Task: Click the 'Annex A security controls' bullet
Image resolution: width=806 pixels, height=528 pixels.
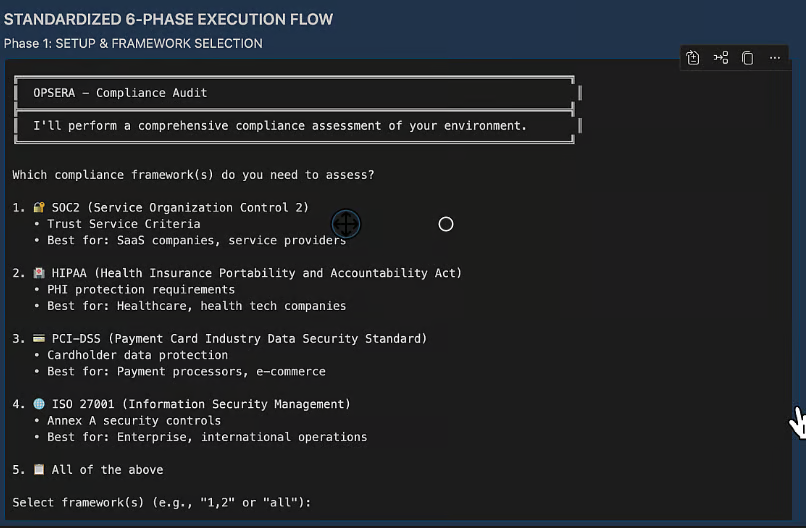Action: [134, 421]
